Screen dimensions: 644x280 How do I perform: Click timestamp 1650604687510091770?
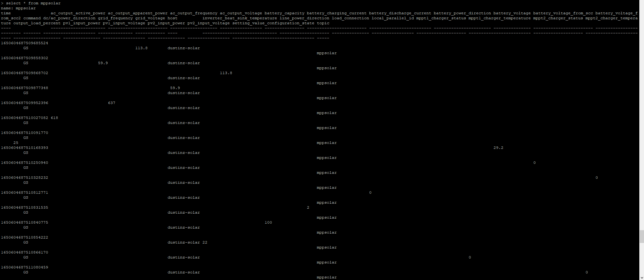tap(25, 133)
